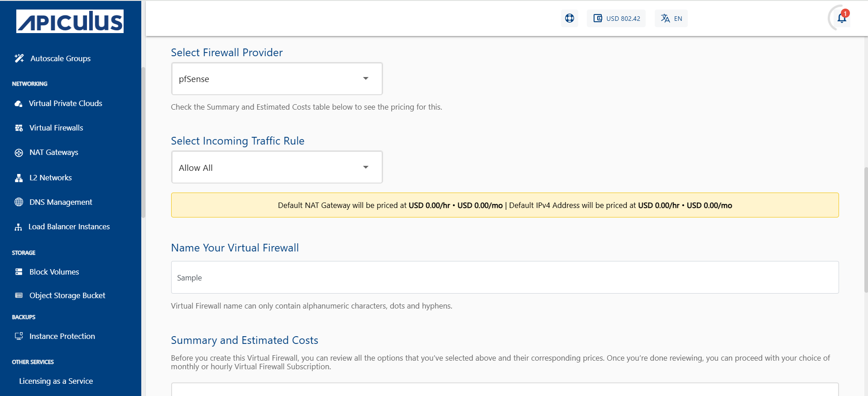Open DNS Management globe icon

tap(18, 202)
